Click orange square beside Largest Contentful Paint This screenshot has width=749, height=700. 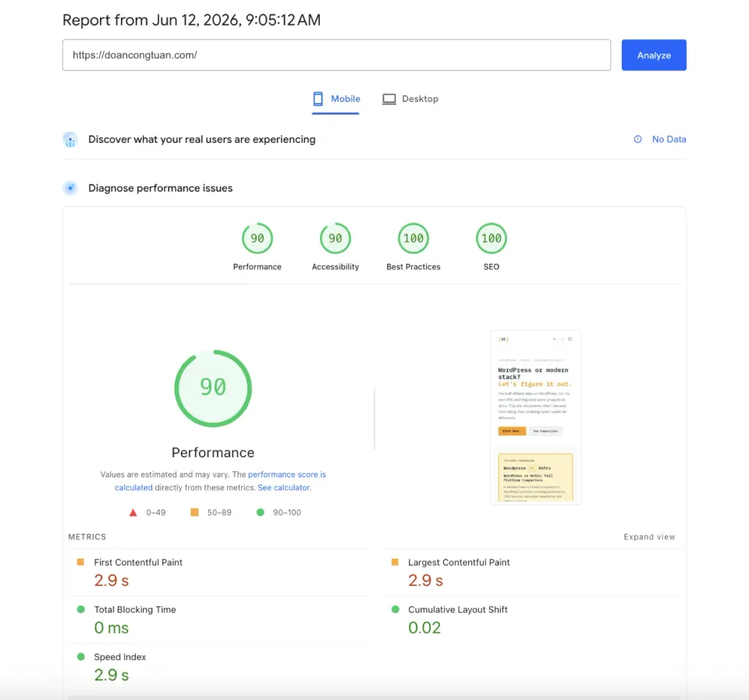395,562
